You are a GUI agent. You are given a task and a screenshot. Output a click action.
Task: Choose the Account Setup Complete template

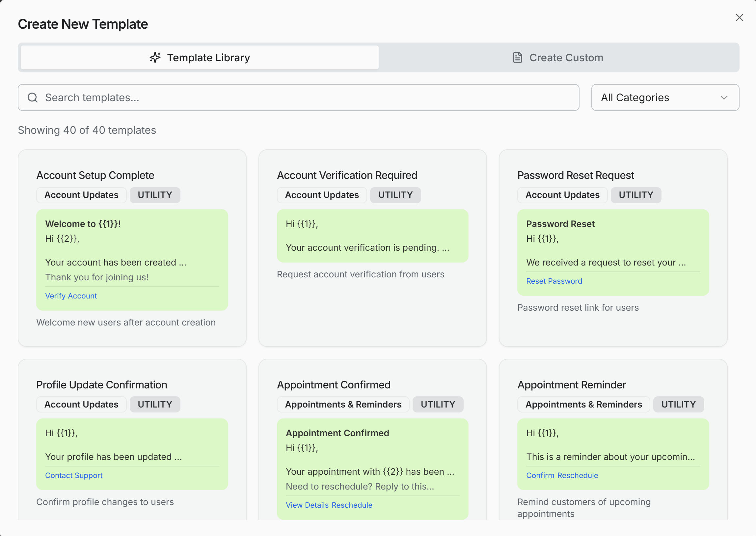point(95,175)
